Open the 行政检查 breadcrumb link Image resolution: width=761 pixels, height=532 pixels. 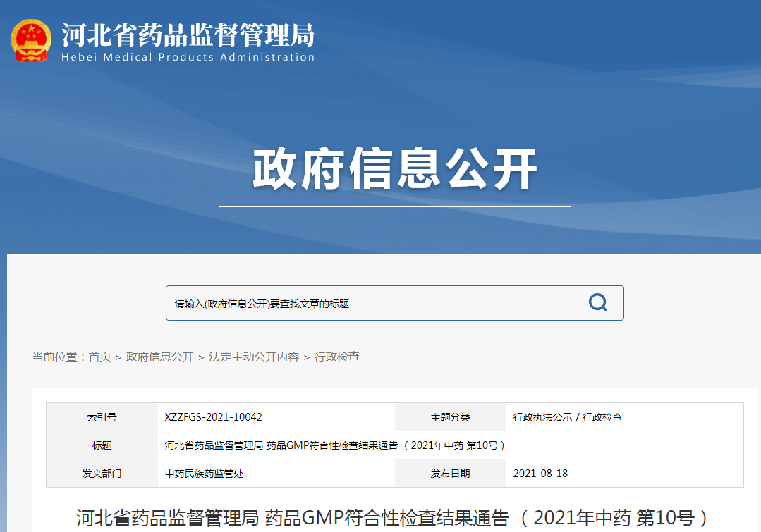(337, 357)
